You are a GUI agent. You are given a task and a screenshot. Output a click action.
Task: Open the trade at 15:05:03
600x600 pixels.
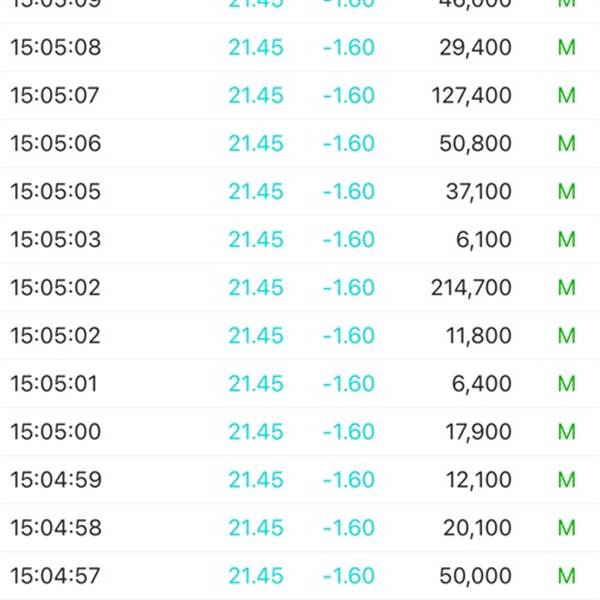coord(56,240)
